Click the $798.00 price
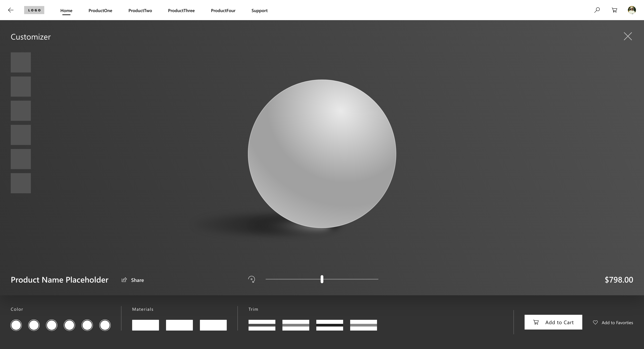This screenshot has width=644, height=349. (619, 280)
